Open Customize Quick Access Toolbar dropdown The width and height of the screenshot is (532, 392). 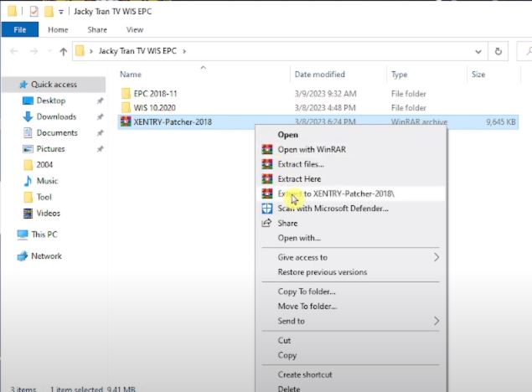pyautogui.click(x=60, y=12)
